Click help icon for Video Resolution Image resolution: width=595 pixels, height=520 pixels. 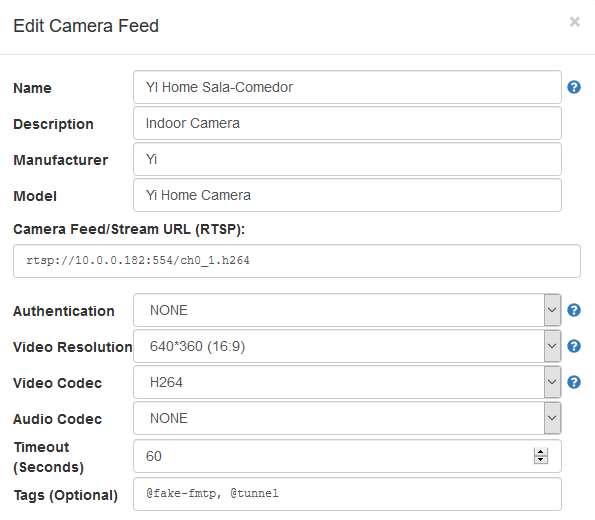574,346
